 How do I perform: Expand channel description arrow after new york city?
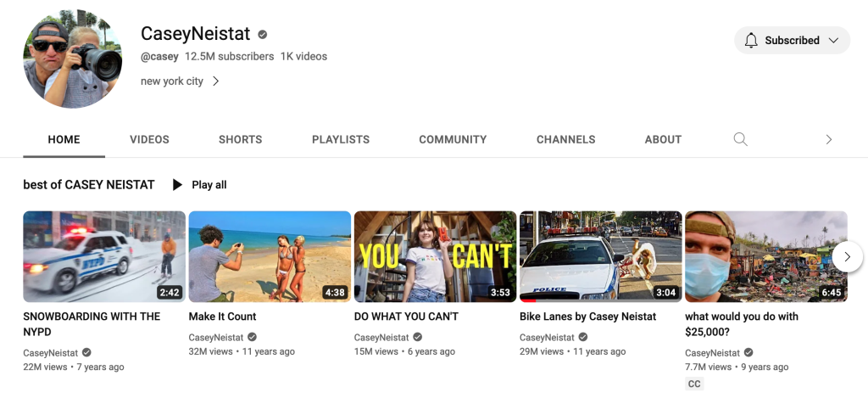coord(216,81)
